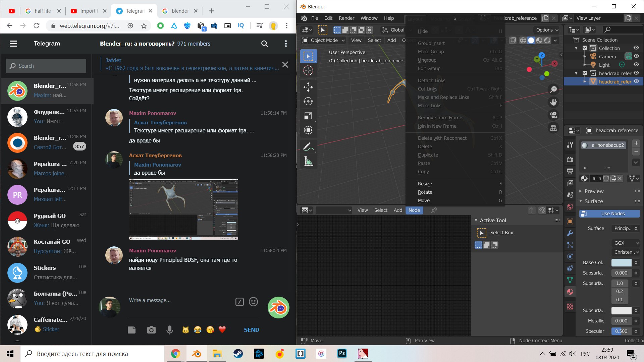The width and height of the screenshot is (644, 362).
Task: Select the Transform tool in Blender toolbar
Action: (308, 130)
